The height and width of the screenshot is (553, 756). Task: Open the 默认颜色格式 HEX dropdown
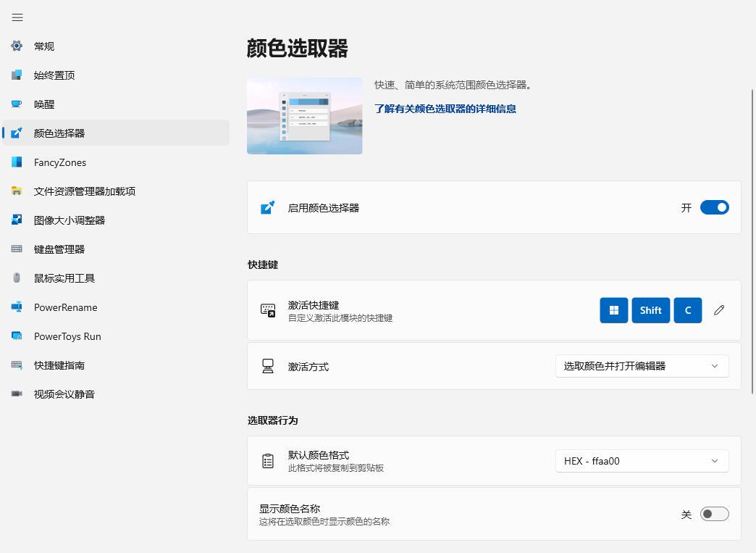tap(642, 461)
